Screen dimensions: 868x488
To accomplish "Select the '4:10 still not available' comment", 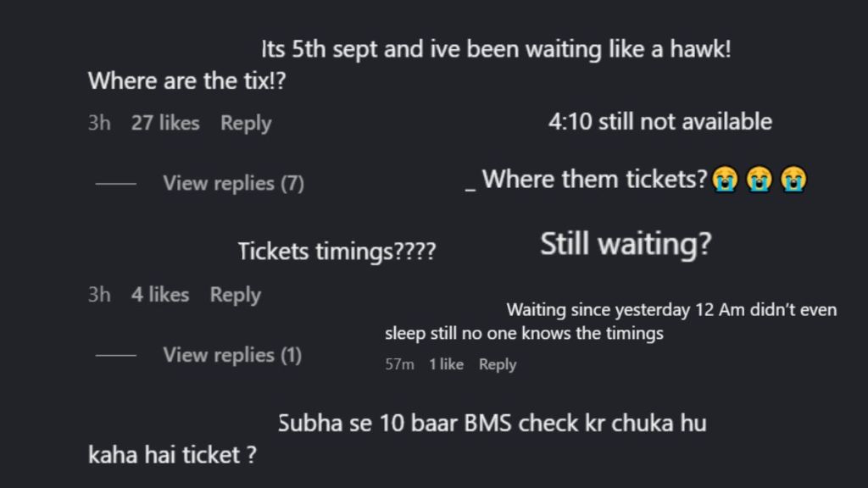I will (x=659, y=121).
